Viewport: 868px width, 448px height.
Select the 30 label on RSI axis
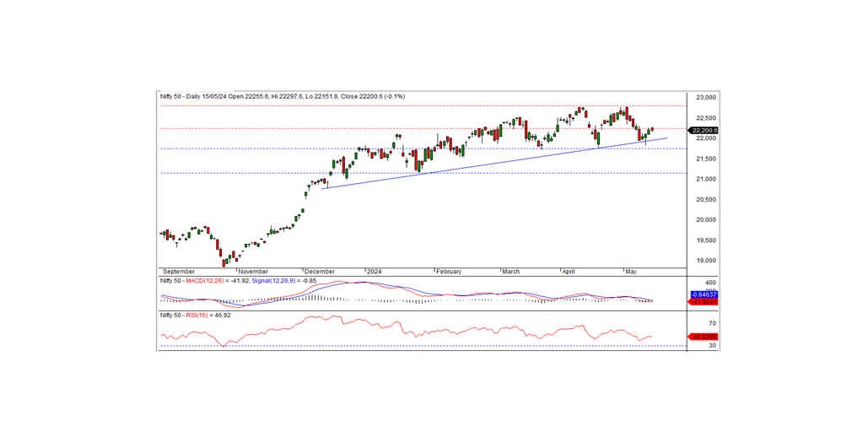tap(713, 346)
